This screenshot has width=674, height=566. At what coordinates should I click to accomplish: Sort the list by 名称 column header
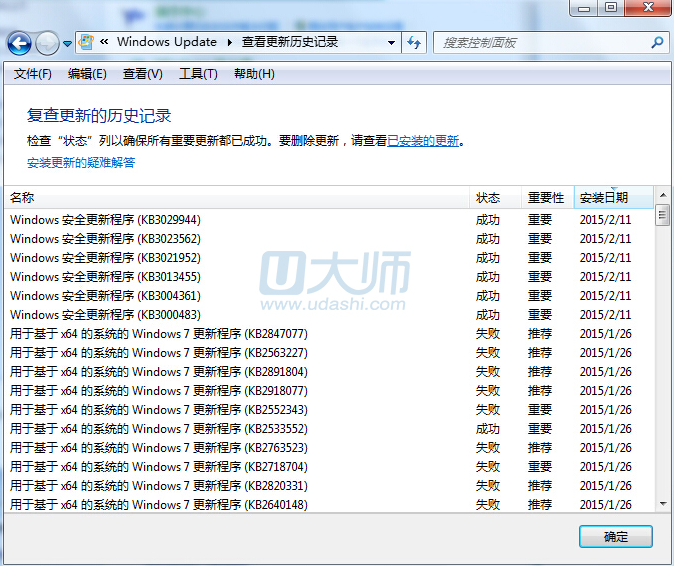22,197
